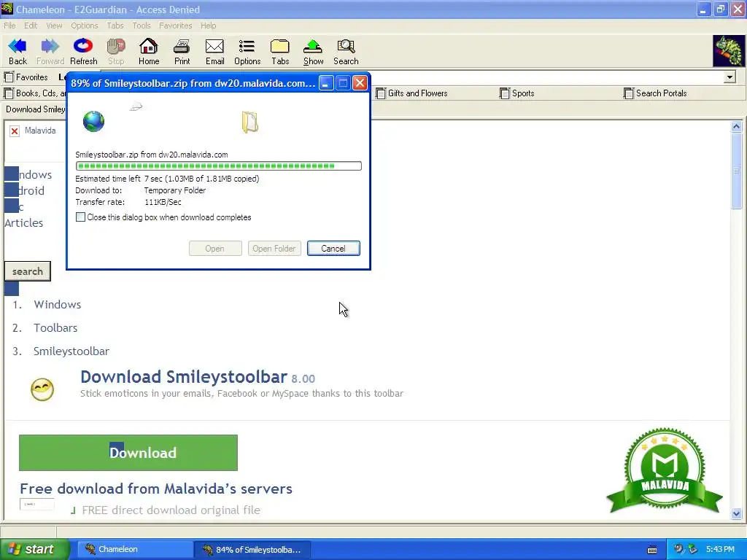Click the Open Folder button

coord(274,248)
